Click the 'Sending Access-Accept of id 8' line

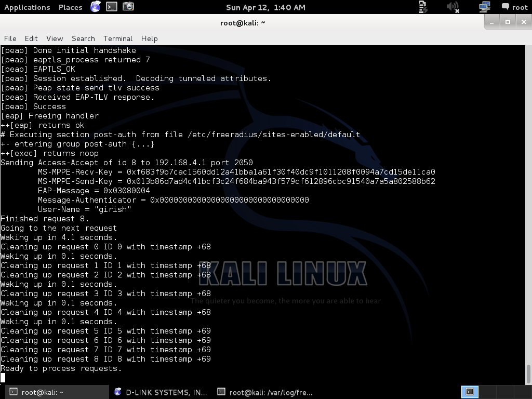[x=127, y=163]
